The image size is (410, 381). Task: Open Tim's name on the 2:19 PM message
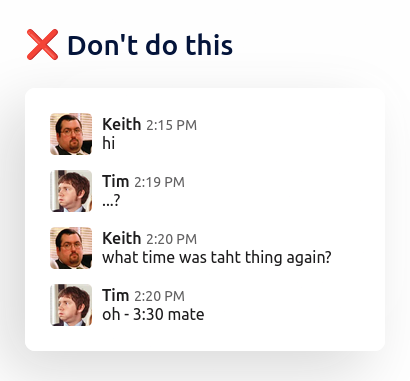[116, 181]
